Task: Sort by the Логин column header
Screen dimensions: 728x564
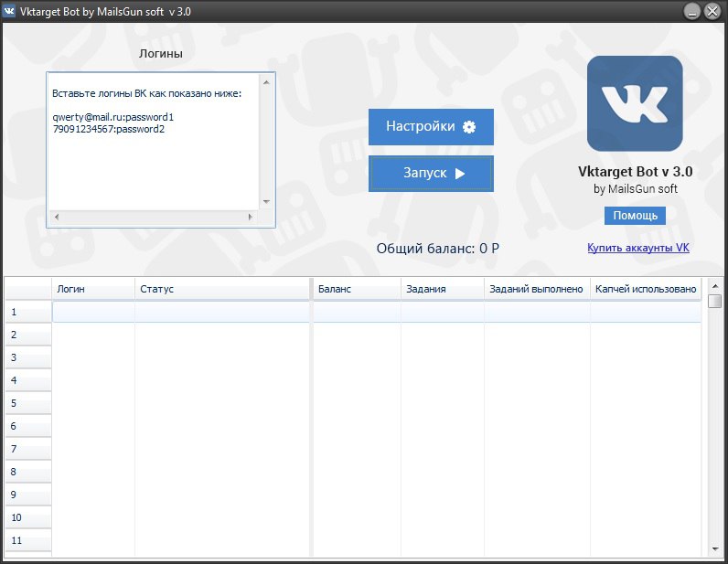Action: click(93, 289)
